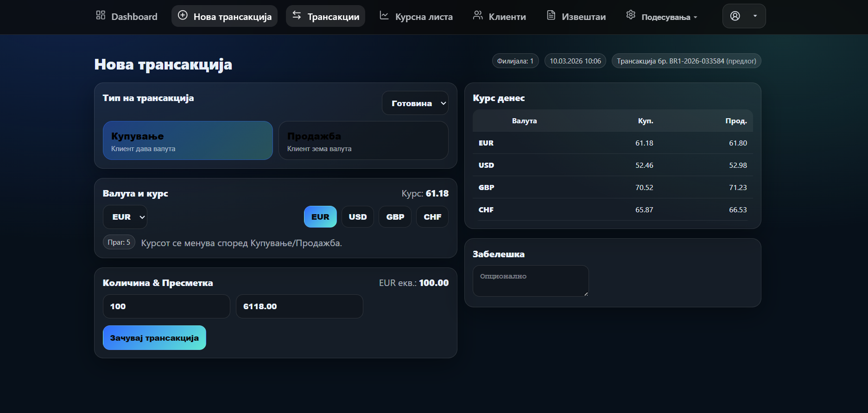868x413 pixels.
Task: Expand the EUR currency select box
Action: tap(125, 217)
